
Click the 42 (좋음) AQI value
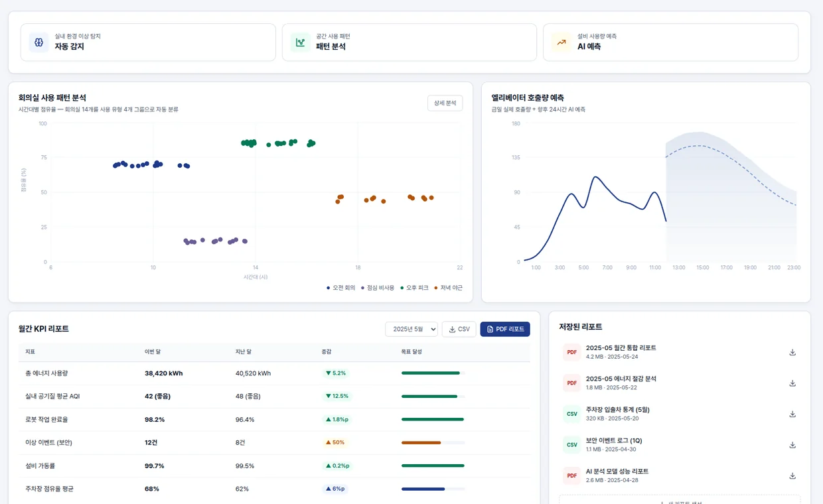click(157, 397)
